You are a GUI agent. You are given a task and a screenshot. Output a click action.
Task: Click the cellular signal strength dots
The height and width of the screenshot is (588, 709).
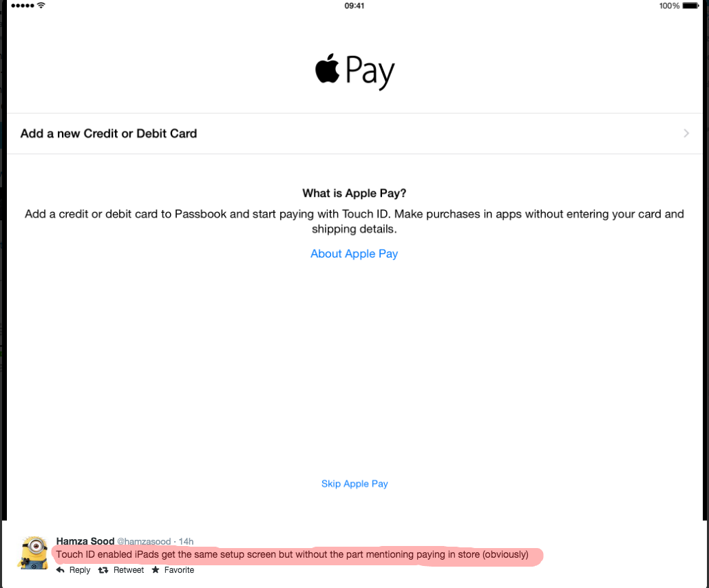23,6
